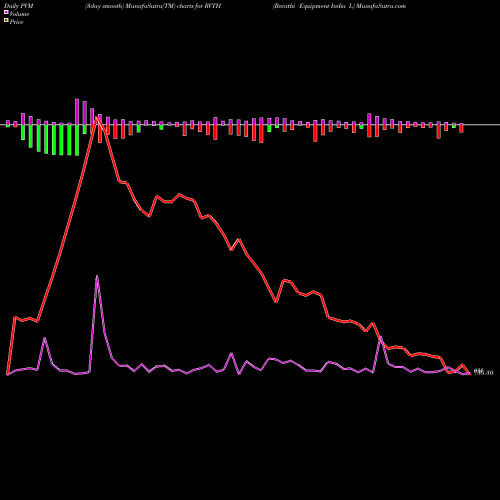Click the '(3day smooth) MunafaSutra(TM) charts for RVTH' heading
The width and height of the screenshot is (500, 500).
tap(153, 6)
